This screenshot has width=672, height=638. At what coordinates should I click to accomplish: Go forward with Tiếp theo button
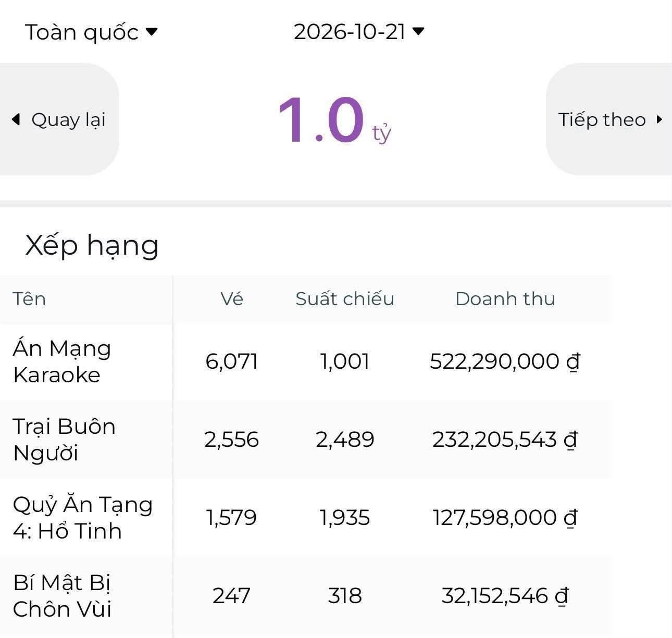pyautogui.click(x=609, y=119)
